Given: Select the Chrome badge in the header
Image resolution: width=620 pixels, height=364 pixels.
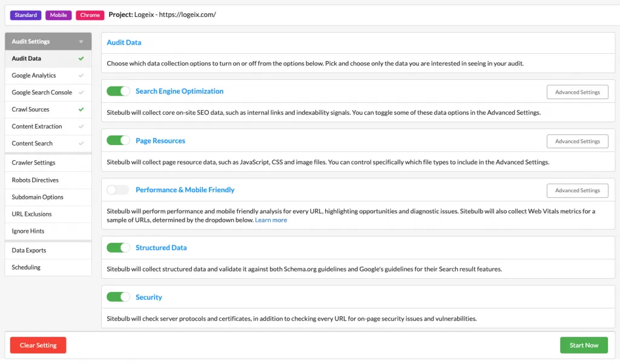Looking at the screenshot, I should [90, 15].
